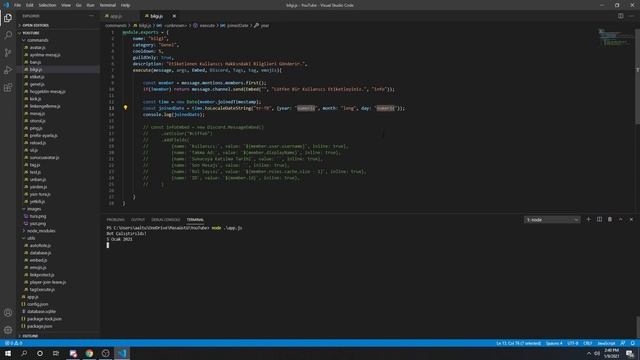Switch to the Output panel tab
Screen dimensions: 640x360
pyautogui.click(x=138, y=220)
